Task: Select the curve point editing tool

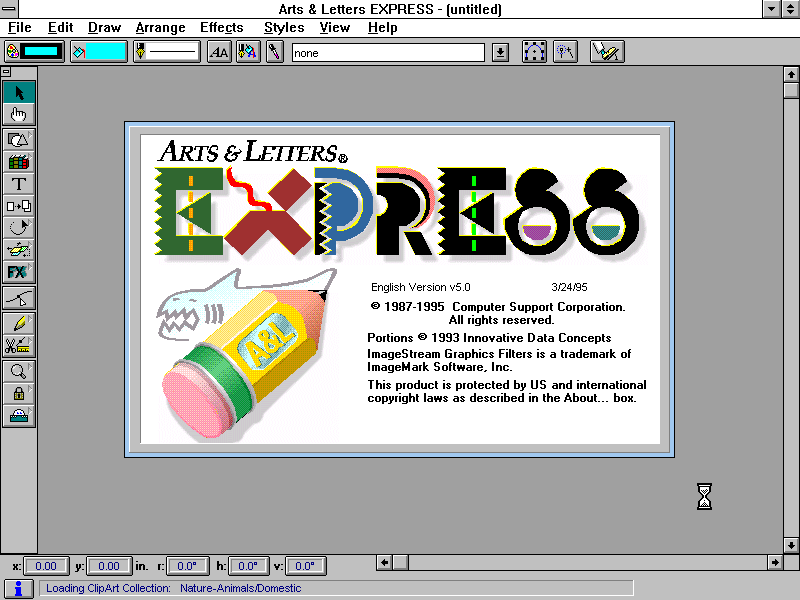Action: 19,298
